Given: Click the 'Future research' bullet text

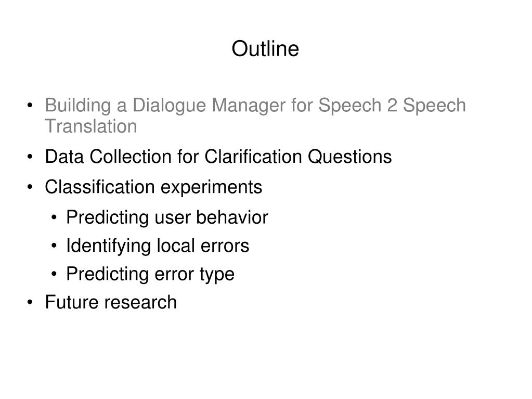Looking at the screenshot, I should pyautogui.click(x=111, y=302).
